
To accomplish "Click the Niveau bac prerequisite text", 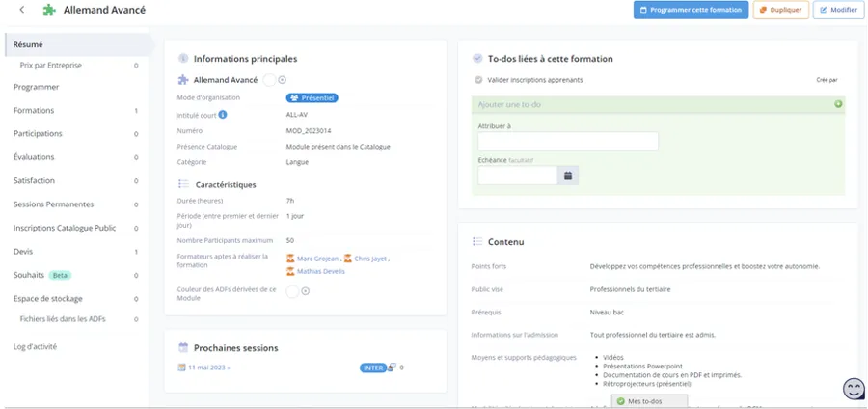I will coord(607,313).
